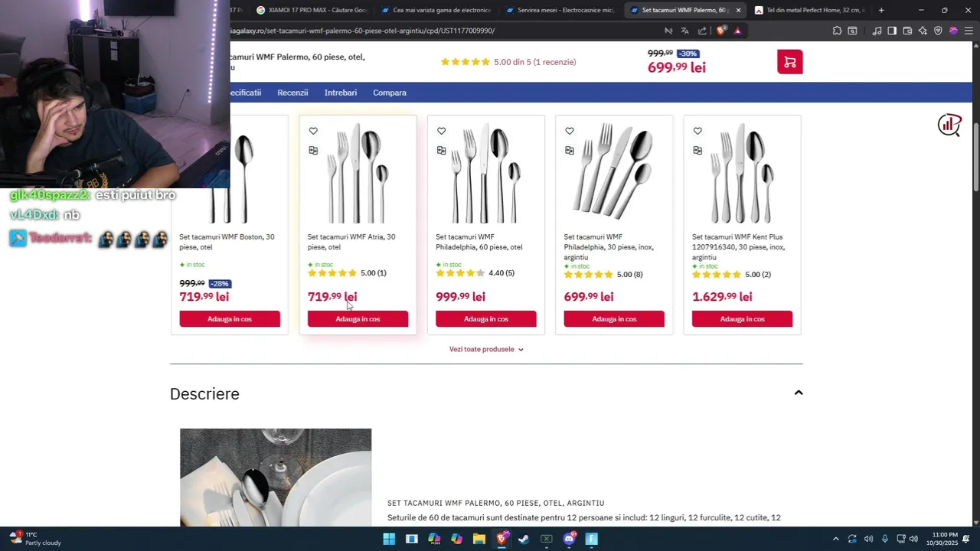The image size is (980, 551).
Task: Open Steam from the taskbar
Action: tap(524, 539)
